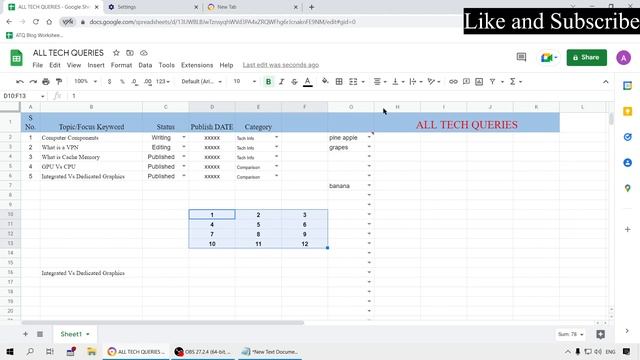Increase decimal places icon
Screen dimensions: 640x360
click(148, 82)
